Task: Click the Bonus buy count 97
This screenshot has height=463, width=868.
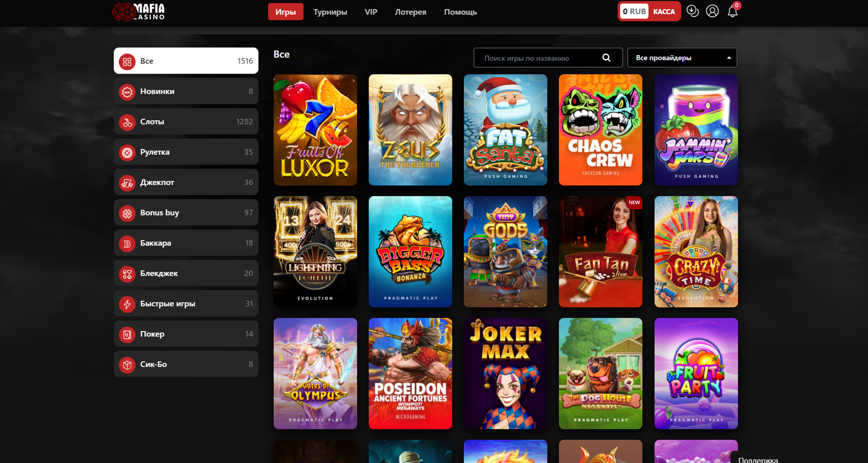Action: point(249,213)
